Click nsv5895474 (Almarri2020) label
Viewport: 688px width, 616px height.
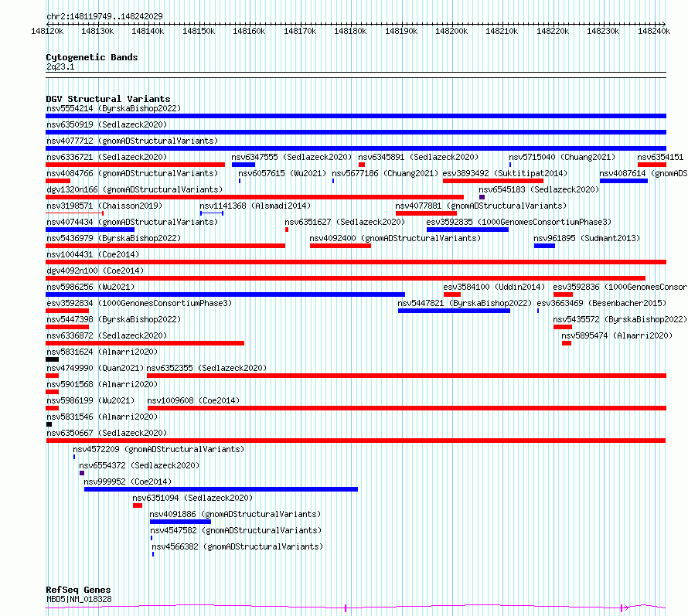[617, 335]
